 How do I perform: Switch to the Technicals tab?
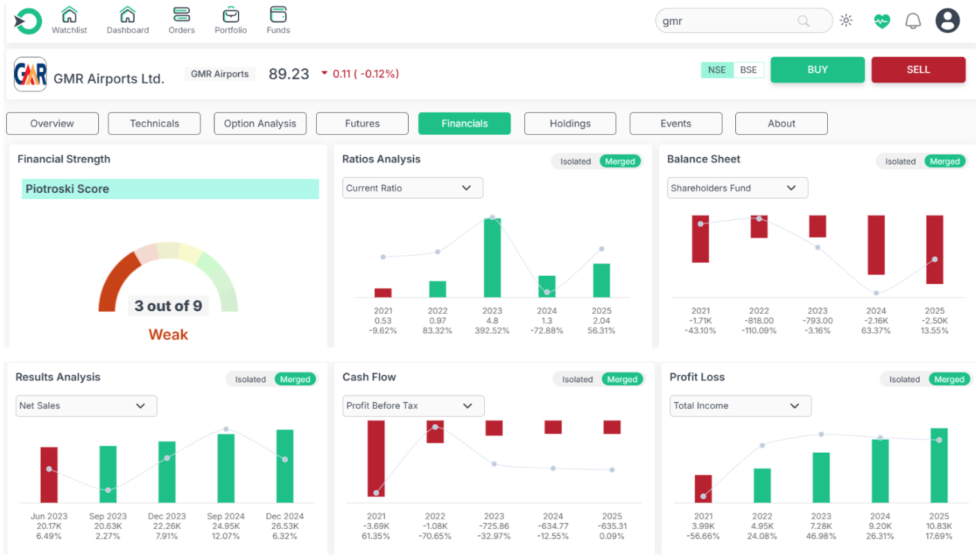tap(154, 124)
